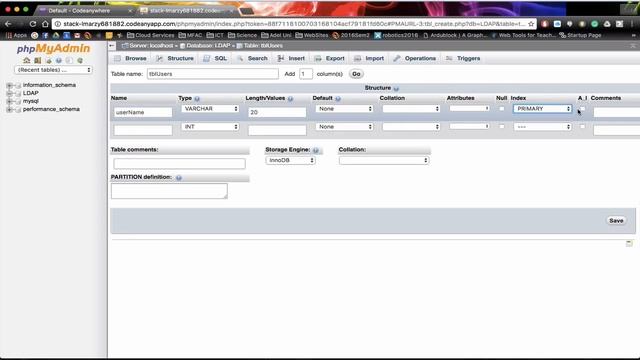This screenshot has width=640, height=360.
Task: Open the Cloud Services bookmark folder
Action: click(151, 36)
